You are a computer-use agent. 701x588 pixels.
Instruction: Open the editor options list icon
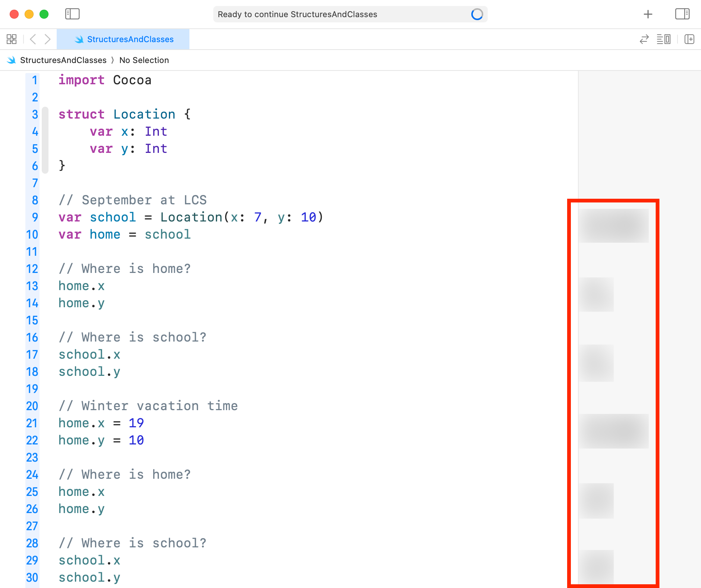coord(664,39)
